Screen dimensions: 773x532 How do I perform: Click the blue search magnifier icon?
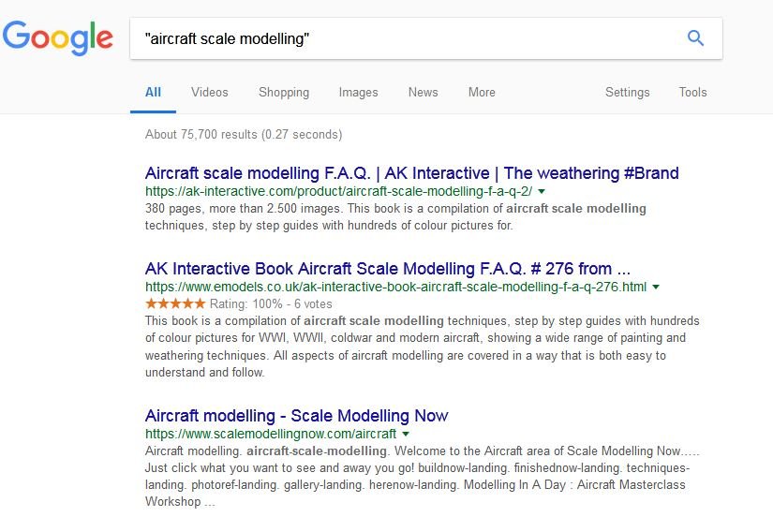pyautogui.click(x=695, y=38)
